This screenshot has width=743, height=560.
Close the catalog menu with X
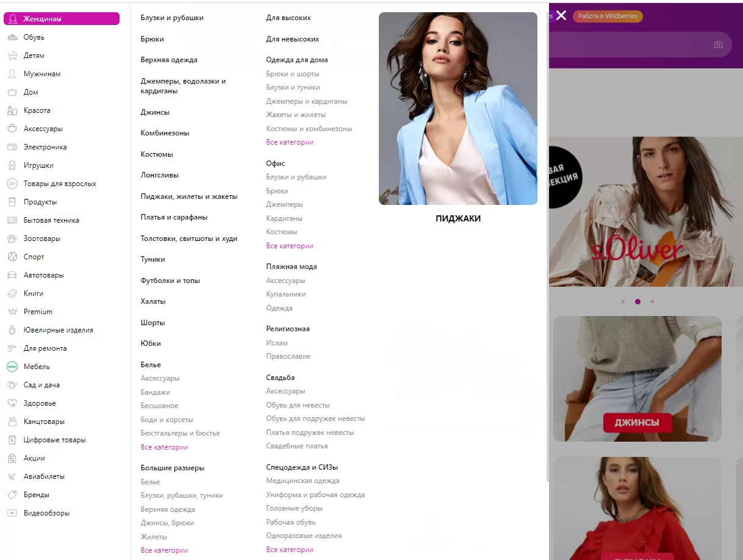(561, 15)
